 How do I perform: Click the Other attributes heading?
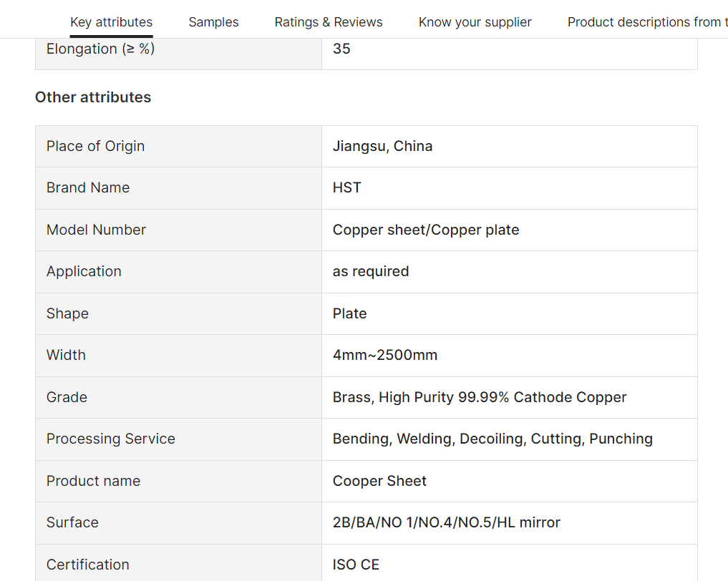point(93,97)
